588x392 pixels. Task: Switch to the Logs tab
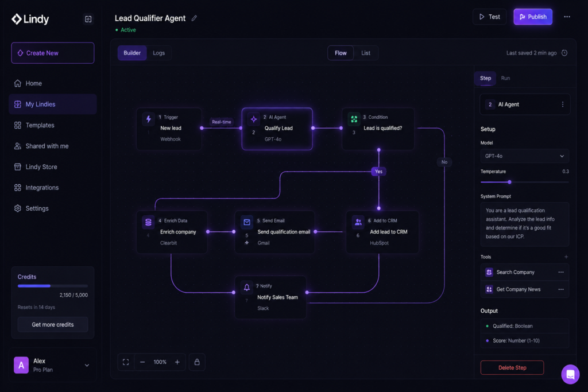coord(158,53)
